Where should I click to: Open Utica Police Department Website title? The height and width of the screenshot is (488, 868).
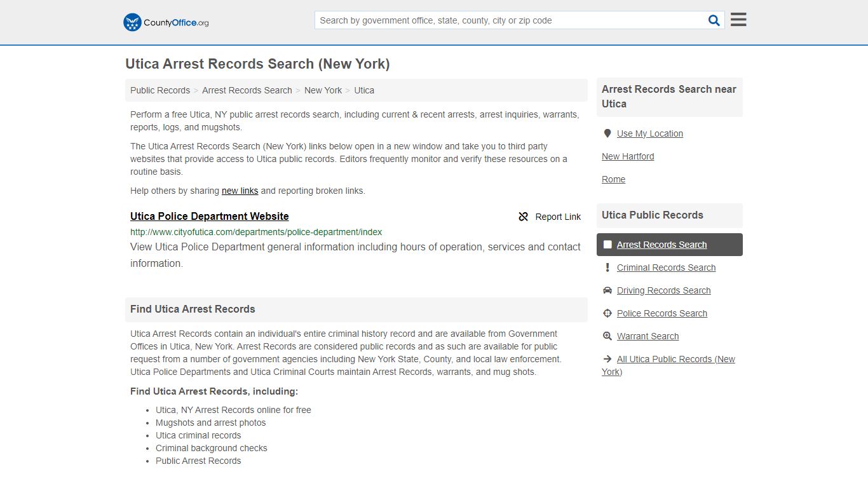click(x=210, y=216)
